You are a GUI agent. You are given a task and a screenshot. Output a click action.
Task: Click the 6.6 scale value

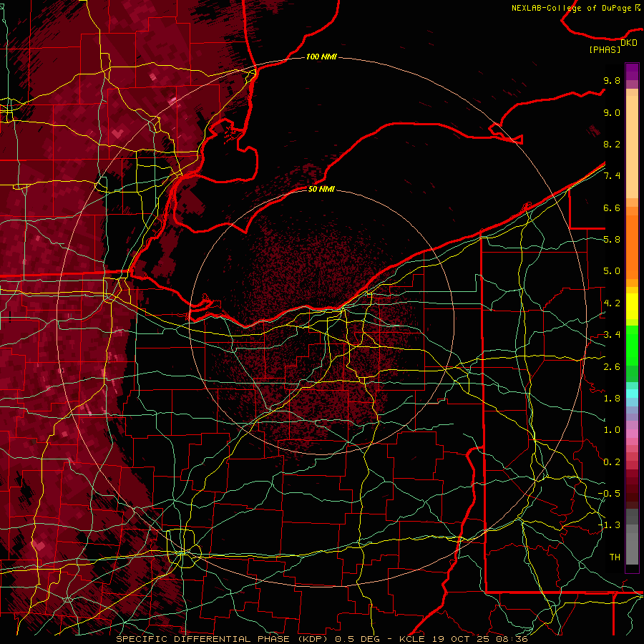612,208
